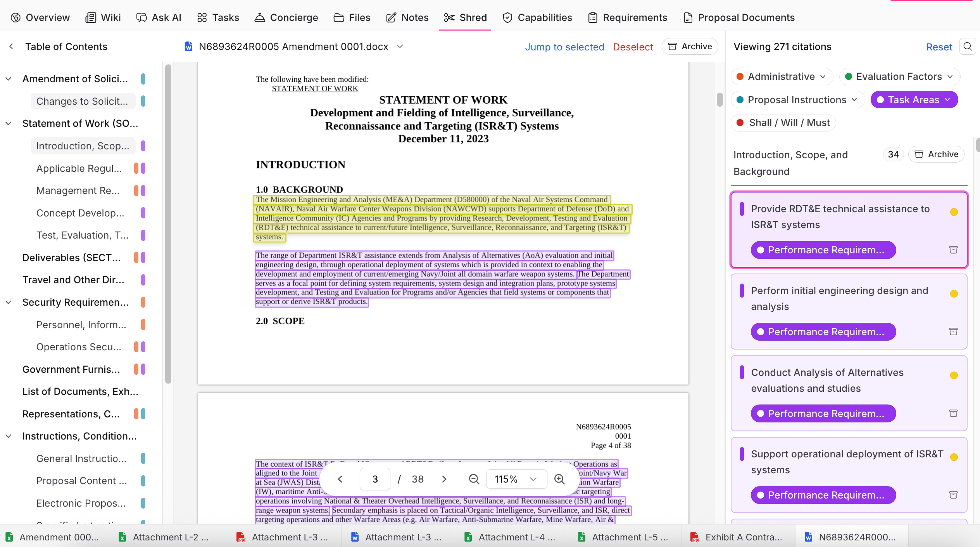Collapse the Security Requirements tree node
980x547 pixels.
pyautogui.click(x=9, y=302)
